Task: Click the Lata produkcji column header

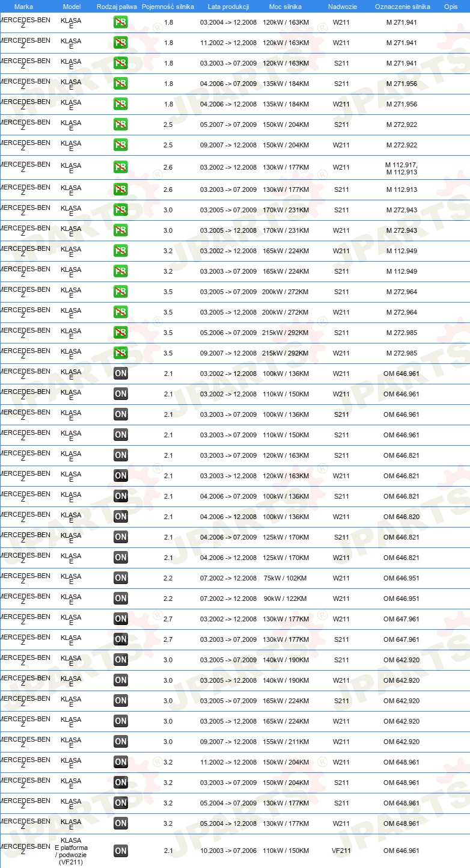Action: pos(228,7)
